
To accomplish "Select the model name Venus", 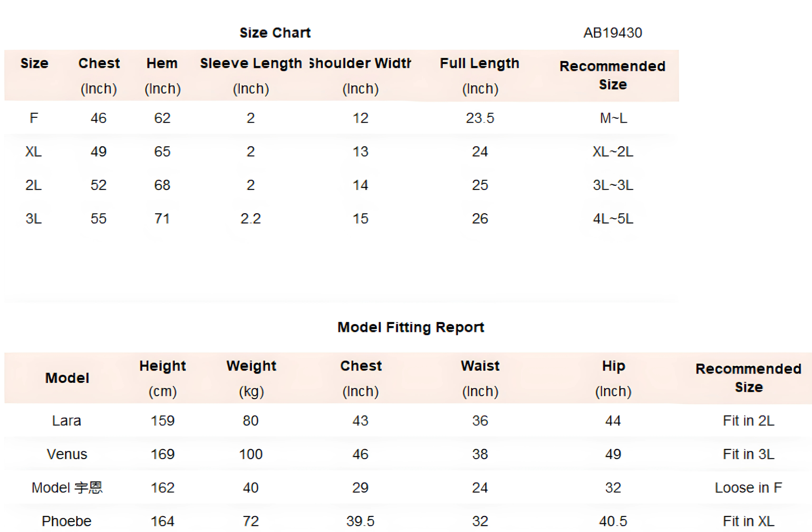I will tap(67, 454).
